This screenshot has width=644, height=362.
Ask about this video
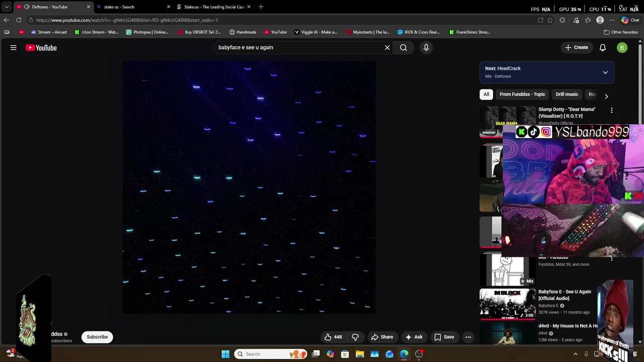pyautogui.click(x=414, y=337)
